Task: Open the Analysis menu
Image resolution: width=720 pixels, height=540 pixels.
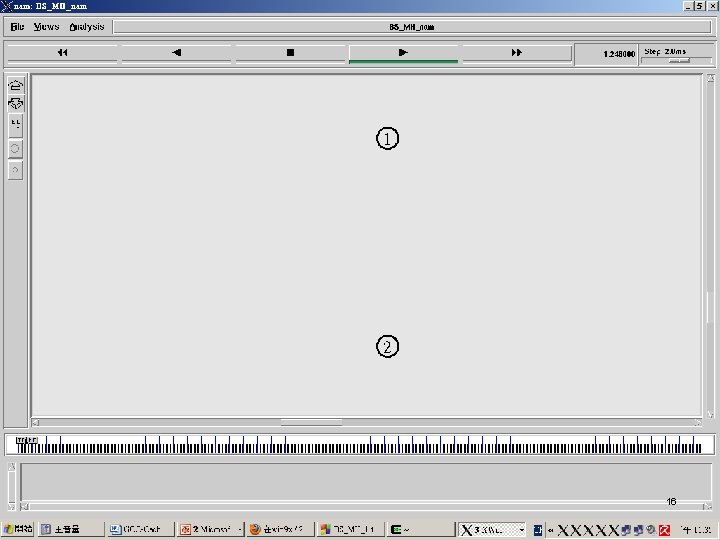Action: (x=87, y=27)
